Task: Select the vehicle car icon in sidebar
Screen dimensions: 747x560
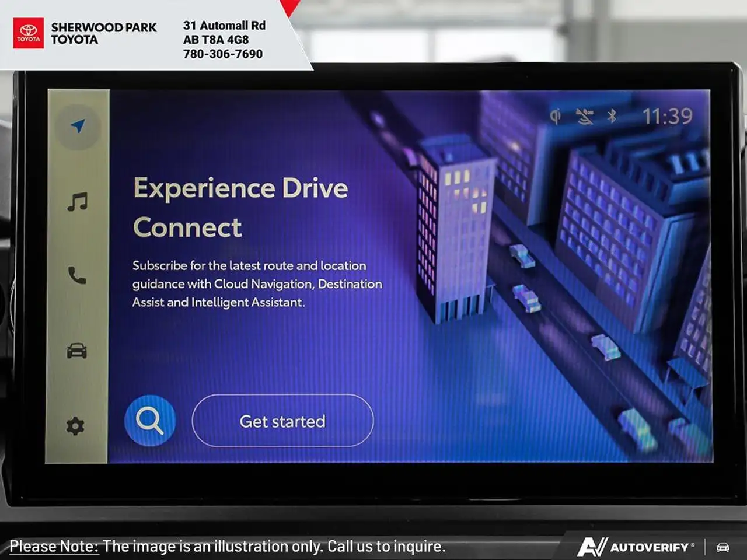Action: coord(77,351)
